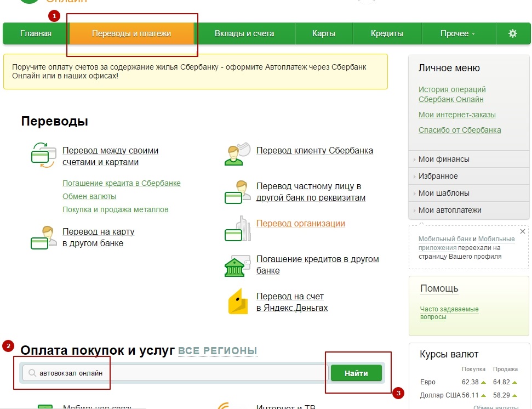This screenshot has width=532, height=409.
Task: Click the organization transfer building icon
Action: tap(238, 229)
